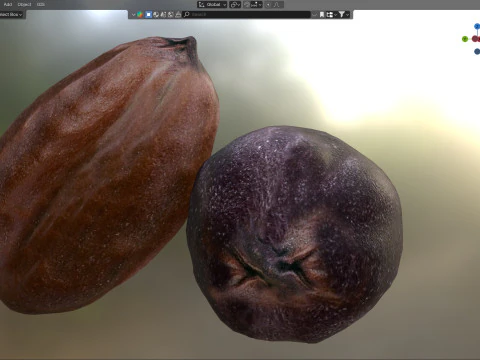The width and height of the screenshot is (480, 360).
Task: Open the display mode settings dropdown
Action: [331, 15]
